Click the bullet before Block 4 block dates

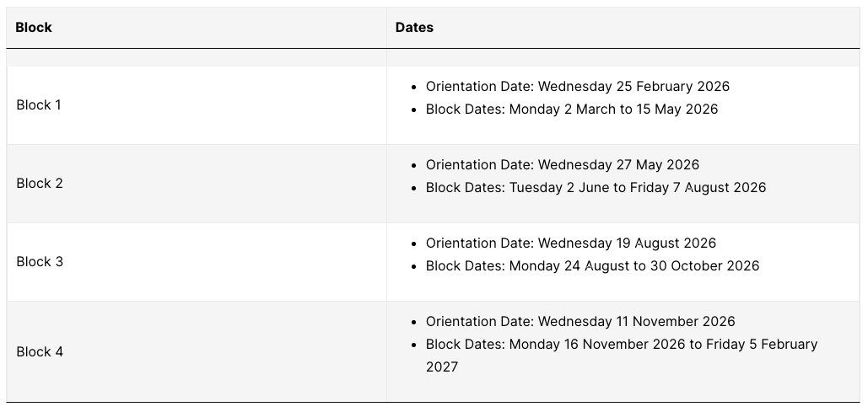tap(414, 345)
